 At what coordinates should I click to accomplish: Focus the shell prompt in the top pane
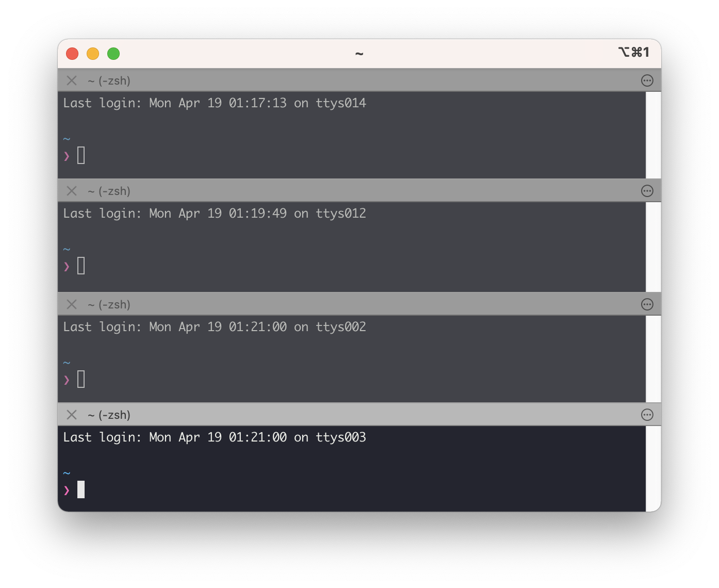(80, 154)
